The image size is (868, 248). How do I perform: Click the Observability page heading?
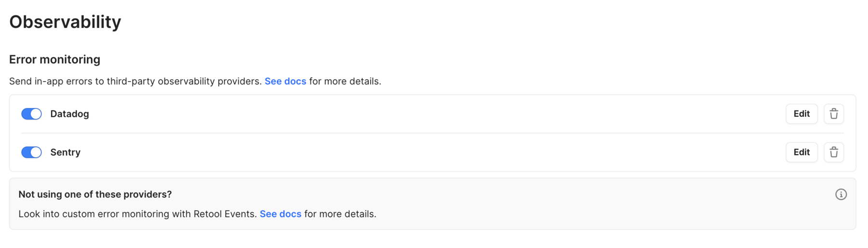point(65,22)
